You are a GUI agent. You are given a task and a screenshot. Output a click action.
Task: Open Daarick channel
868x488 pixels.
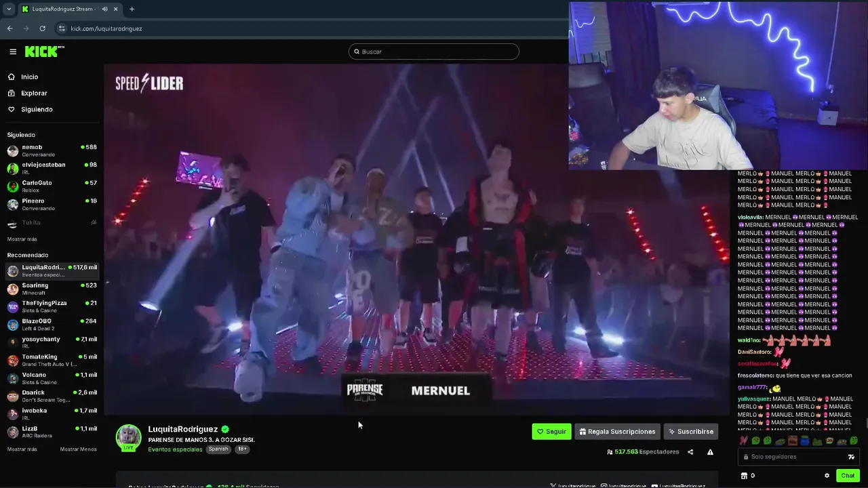[x=52, y=396]
